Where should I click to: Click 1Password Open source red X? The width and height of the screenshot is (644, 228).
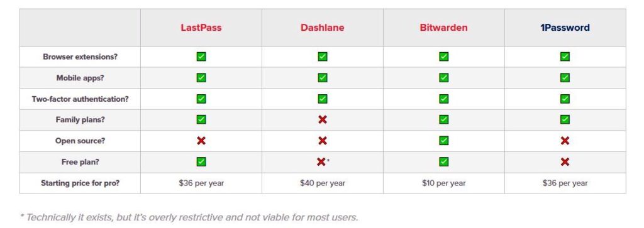pos(565,141)
